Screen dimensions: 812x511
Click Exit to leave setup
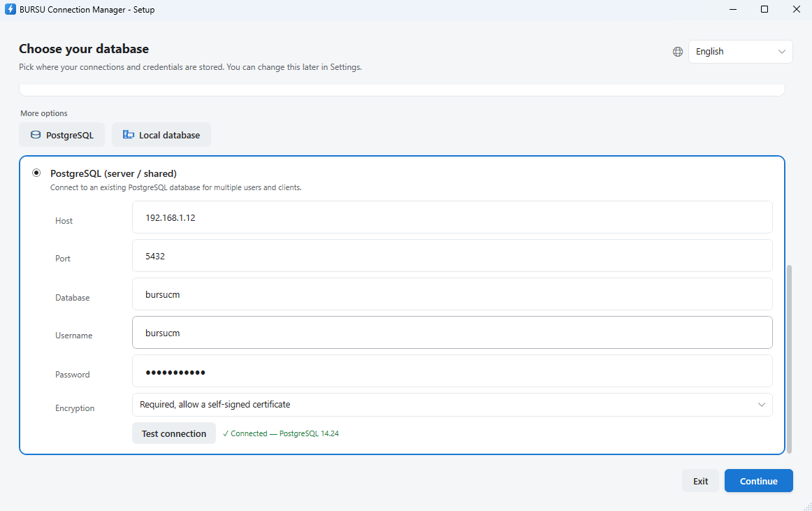click(x=700, y=481)
